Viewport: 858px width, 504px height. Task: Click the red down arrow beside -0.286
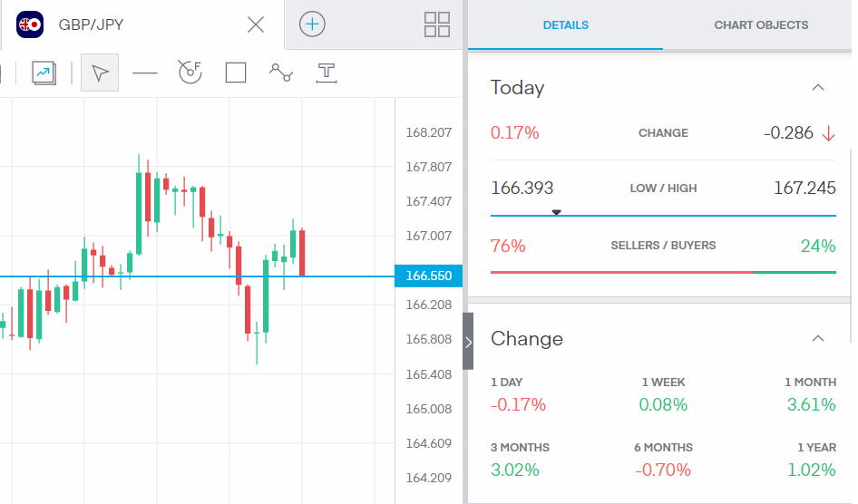(x=828, y=133)
